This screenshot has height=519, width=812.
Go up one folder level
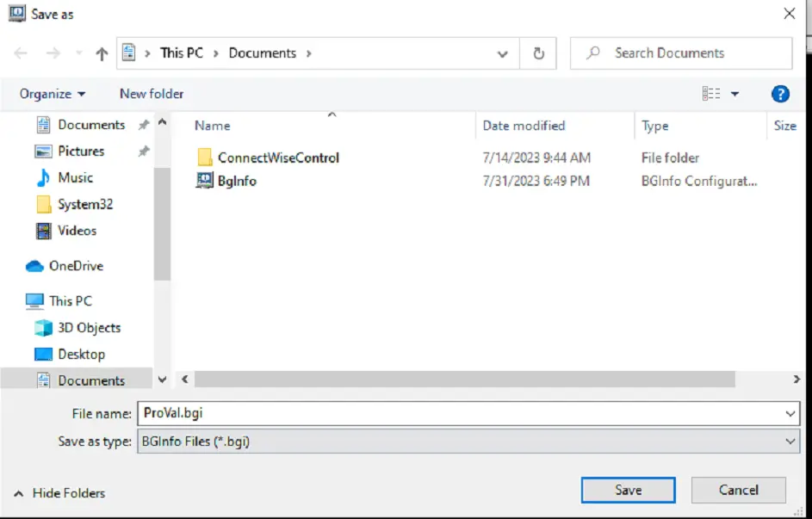point(102,53)
